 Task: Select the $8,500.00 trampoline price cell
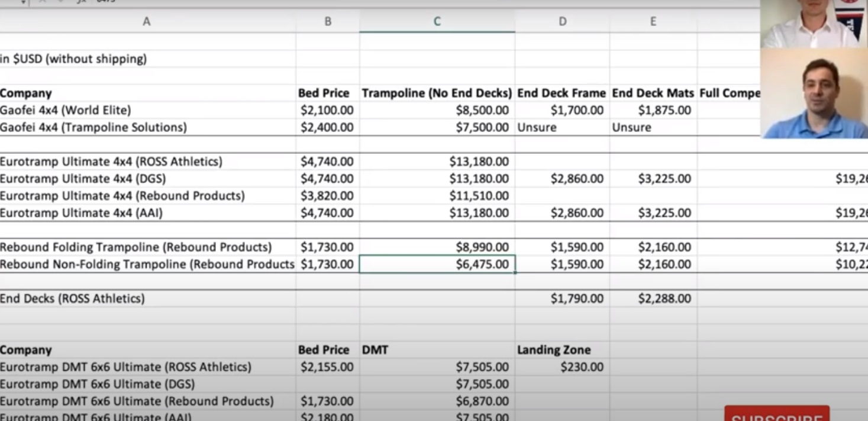tap(437, 110)
